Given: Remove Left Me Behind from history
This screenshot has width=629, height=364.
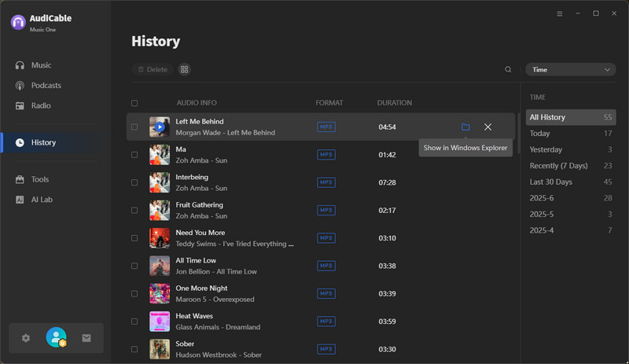Looking at the screenshot, I should coord(487,127).
